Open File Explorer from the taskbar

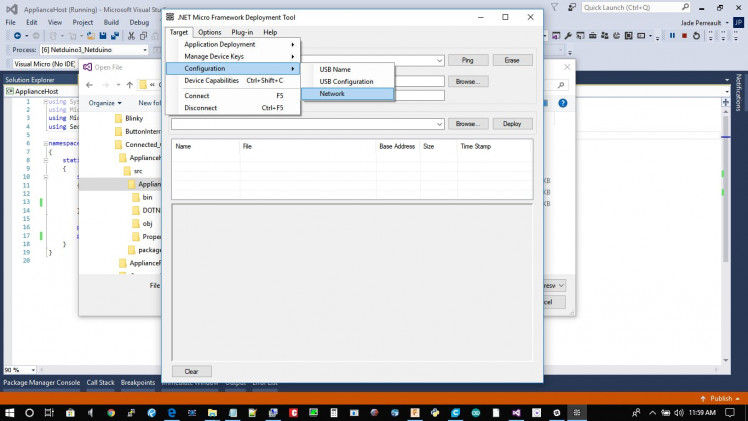click(x=212, y=413)
